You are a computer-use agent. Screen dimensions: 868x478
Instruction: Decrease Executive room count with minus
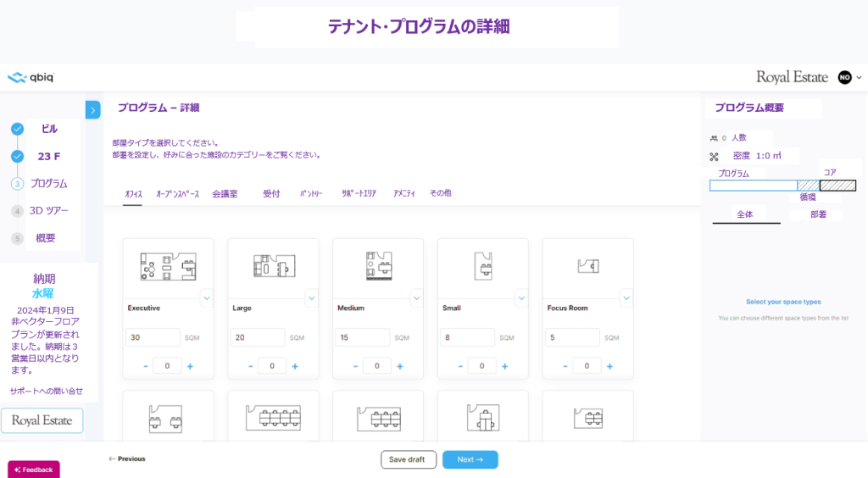pos(146,366)
